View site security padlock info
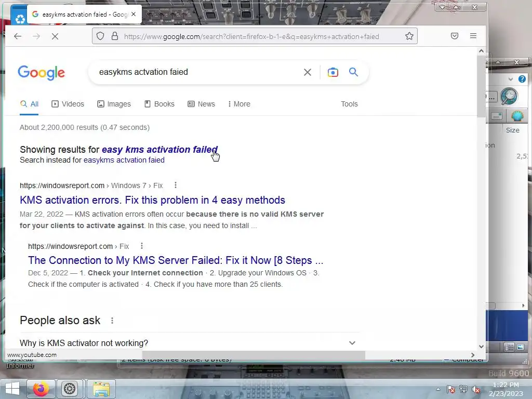Image resolution: width=532 pixels, height=399 pixels. (x=115, y=36)
